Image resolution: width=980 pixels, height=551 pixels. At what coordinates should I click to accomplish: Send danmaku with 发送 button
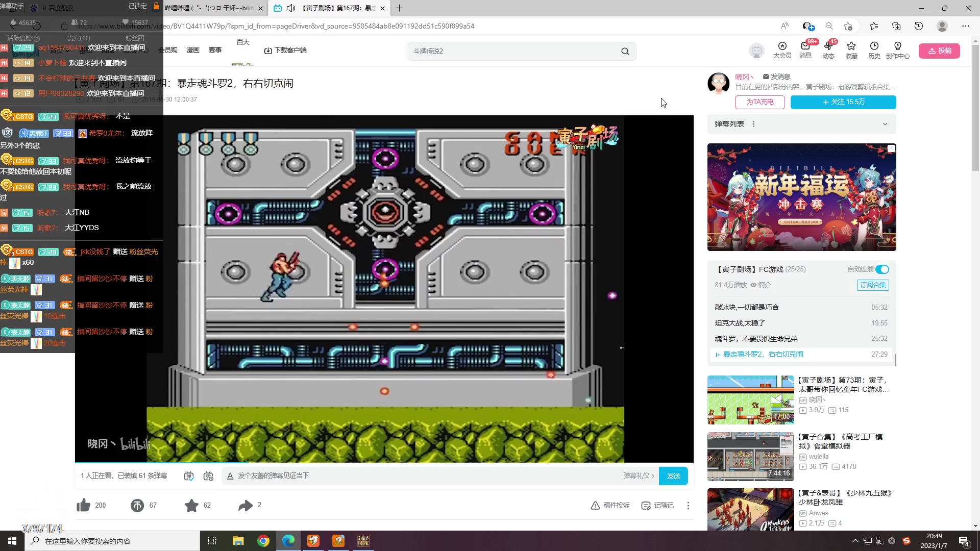tap(673, 475)
